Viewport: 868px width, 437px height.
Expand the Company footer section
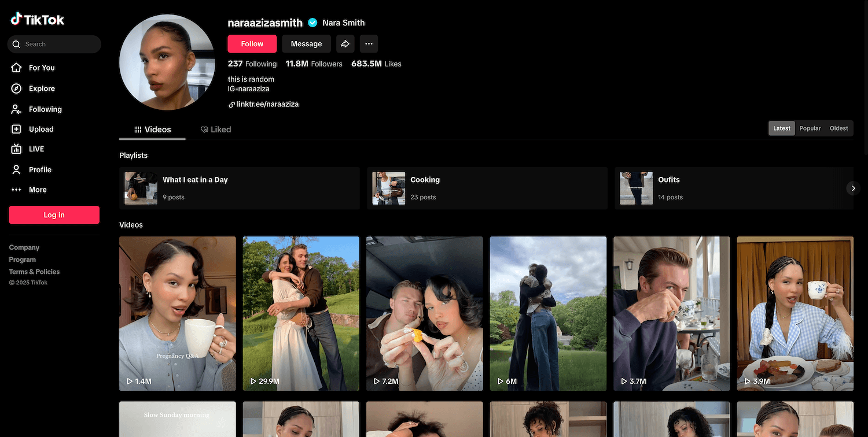coord(24,247)
